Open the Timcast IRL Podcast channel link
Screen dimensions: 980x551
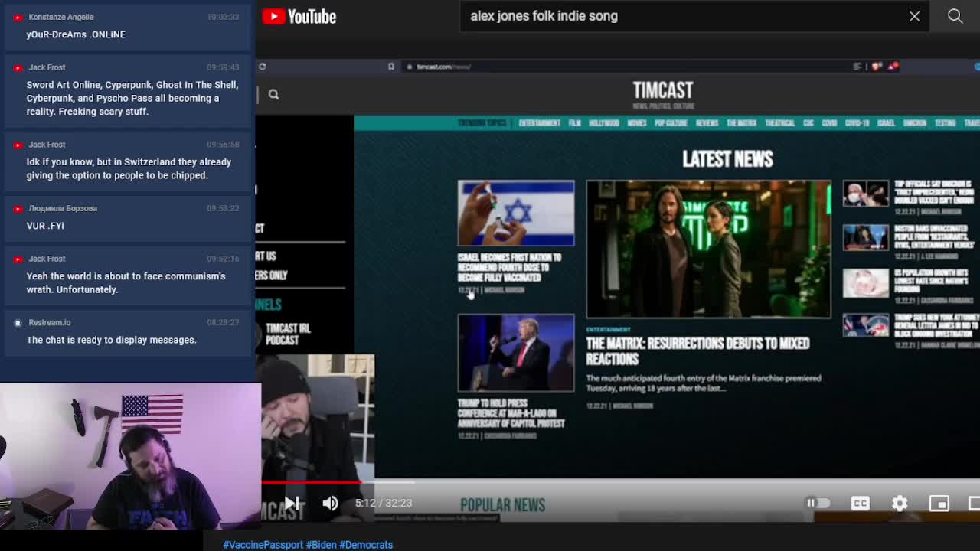point(288,334)
